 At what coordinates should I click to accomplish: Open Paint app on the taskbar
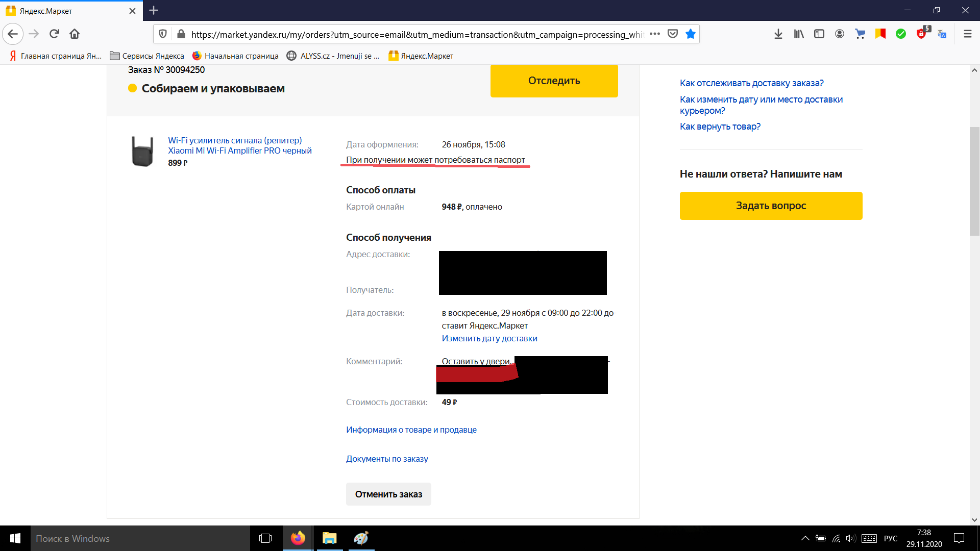[361, 538]
